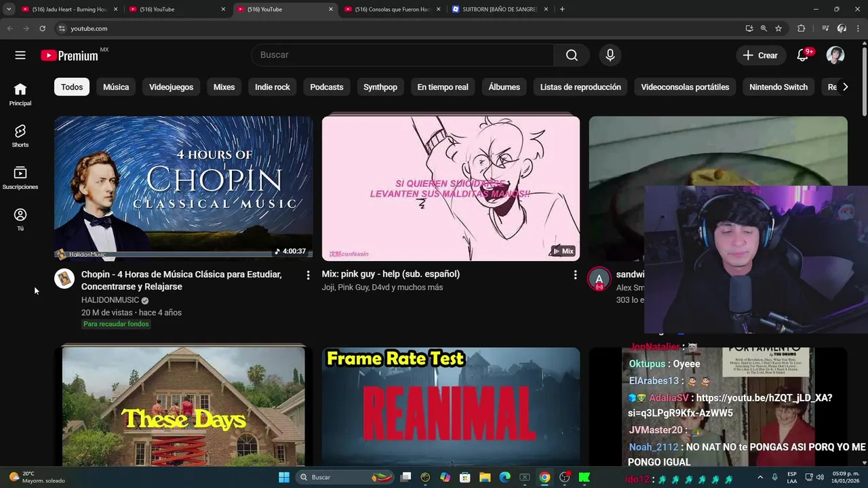Select the Indie rock filter chip

click(273, 87)
